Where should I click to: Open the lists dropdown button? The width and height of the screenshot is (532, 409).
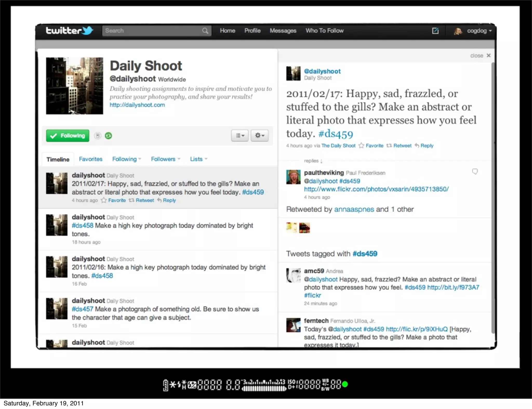coord(240,135)
